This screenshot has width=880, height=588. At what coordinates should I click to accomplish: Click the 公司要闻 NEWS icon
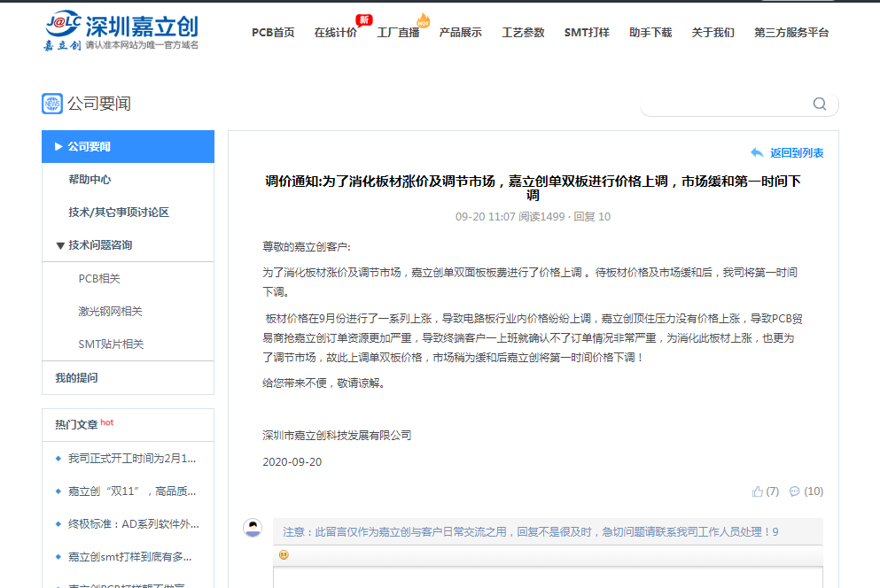pyautogui.click(x=52, y=104)
